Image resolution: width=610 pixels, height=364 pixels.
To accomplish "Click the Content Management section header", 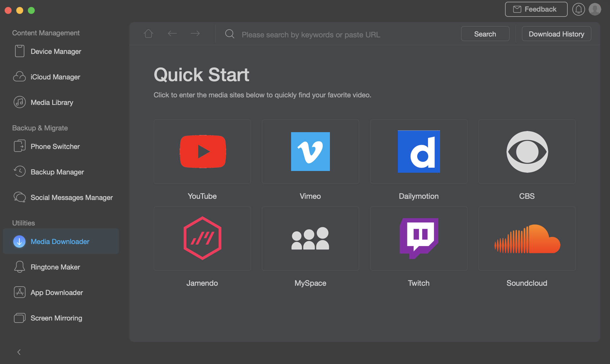I will [46, 33].
